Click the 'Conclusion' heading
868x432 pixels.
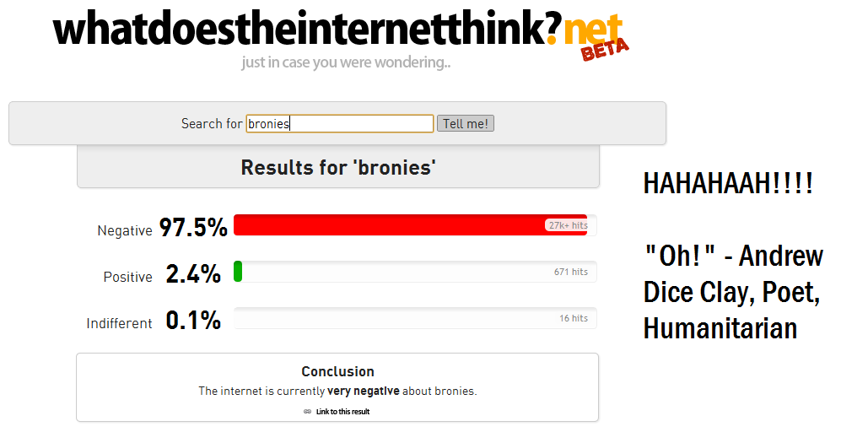click(x=337, y=371)
